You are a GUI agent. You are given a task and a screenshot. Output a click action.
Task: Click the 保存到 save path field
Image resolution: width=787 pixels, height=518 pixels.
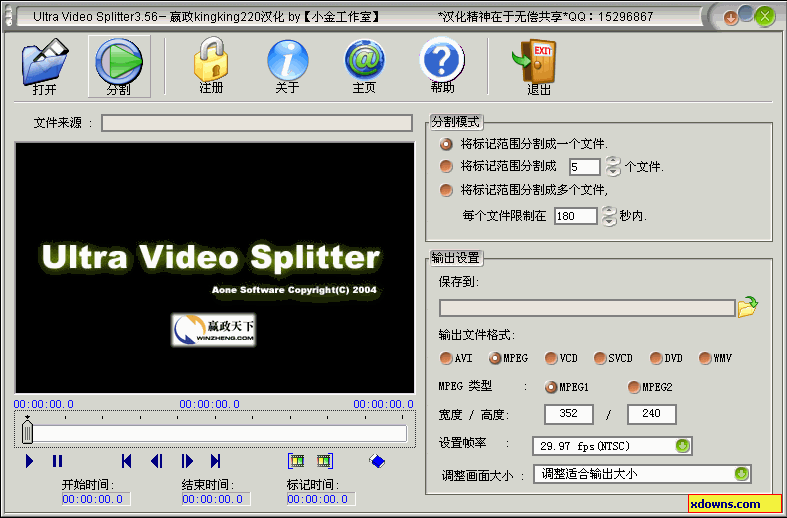click(x=587, y=308)
